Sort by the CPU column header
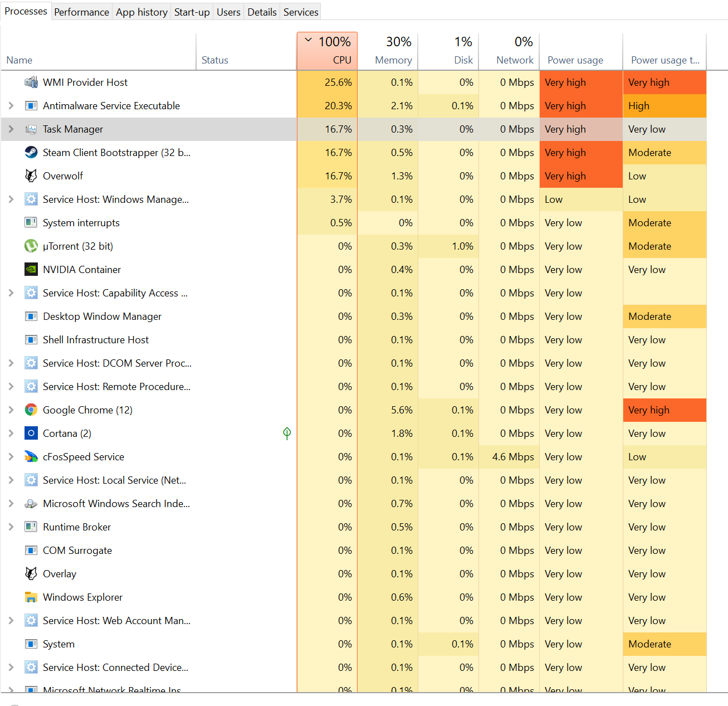 [327, 51]
